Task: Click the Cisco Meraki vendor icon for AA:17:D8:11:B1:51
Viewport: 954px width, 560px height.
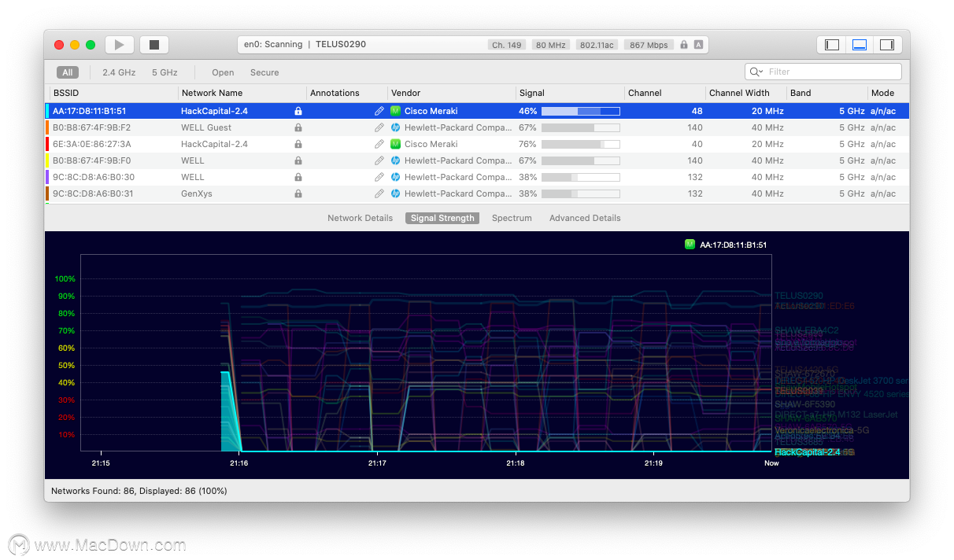Action: (396, 111)
